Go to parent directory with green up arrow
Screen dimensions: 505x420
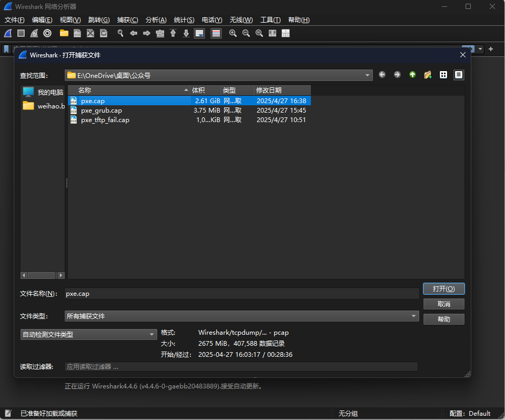(x=412, y=75)
